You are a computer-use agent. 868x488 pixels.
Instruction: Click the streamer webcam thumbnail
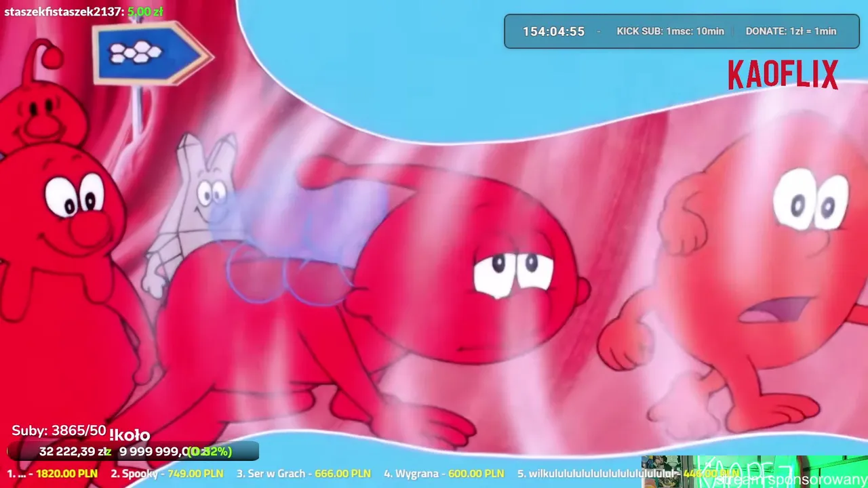[x=754, y=472]
